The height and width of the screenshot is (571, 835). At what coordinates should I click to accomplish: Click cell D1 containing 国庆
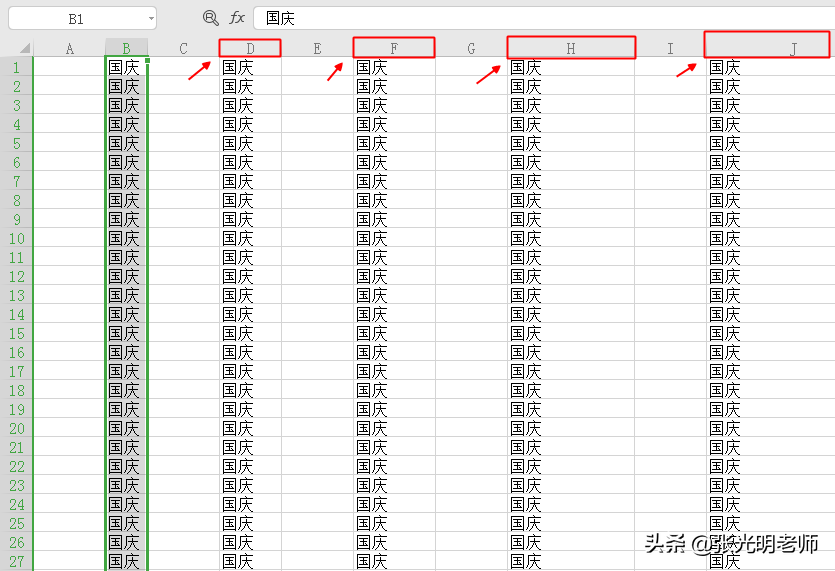coord(250,67)
